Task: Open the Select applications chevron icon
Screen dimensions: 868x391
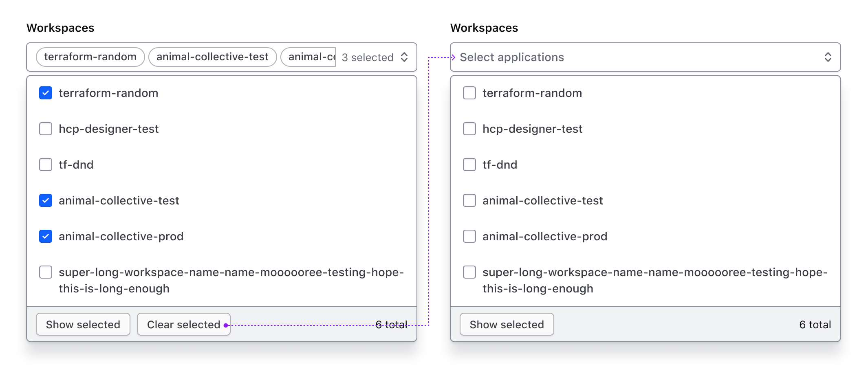Action: pos(828,57)
